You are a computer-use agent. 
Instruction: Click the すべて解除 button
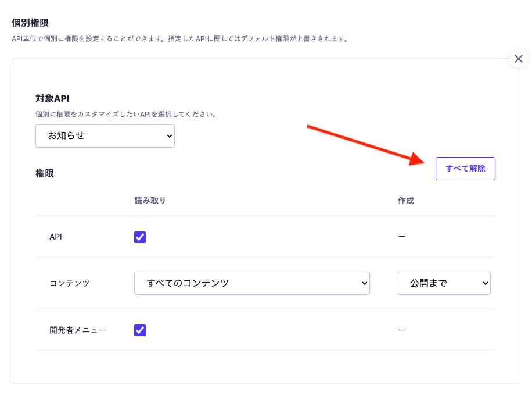point(465,169)
